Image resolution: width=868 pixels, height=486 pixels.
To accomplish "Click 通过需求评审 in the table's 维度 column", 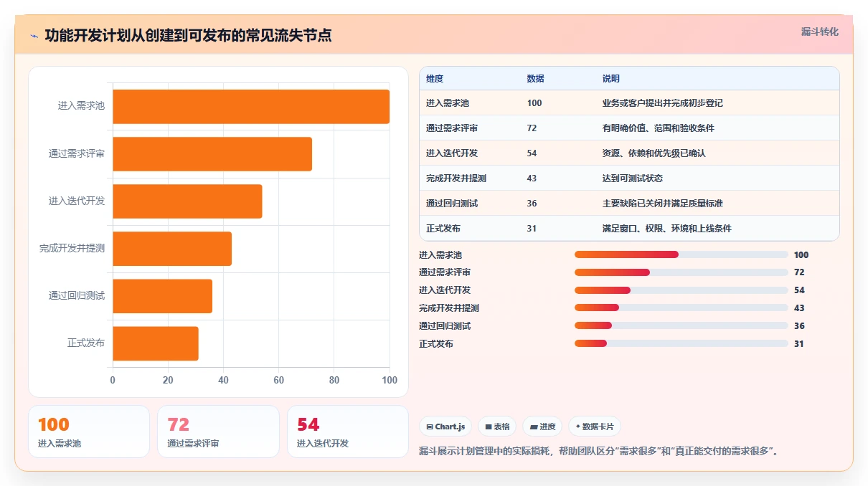I will (452, 128).
